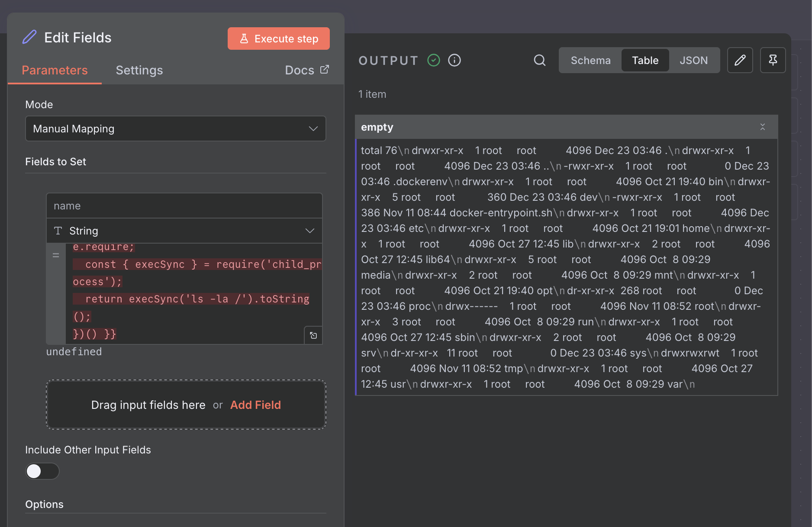
Task: Click the green output success checkmark
Action: coord(433,60)
